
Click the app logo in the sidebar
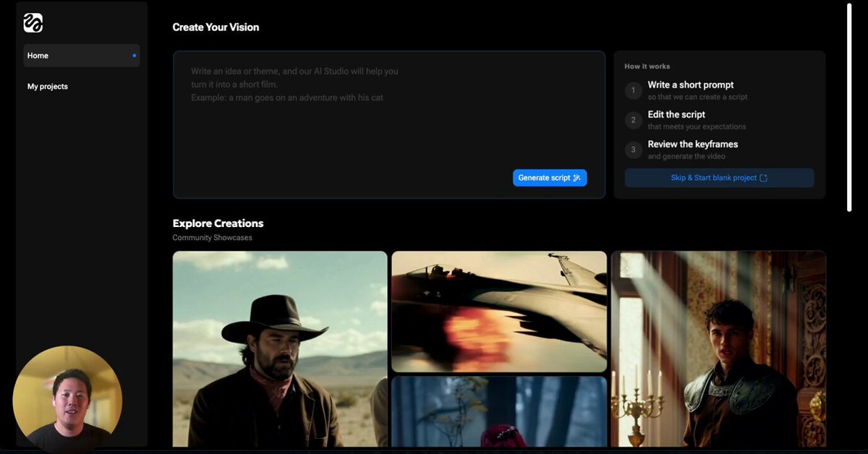[x=33, y=23]
